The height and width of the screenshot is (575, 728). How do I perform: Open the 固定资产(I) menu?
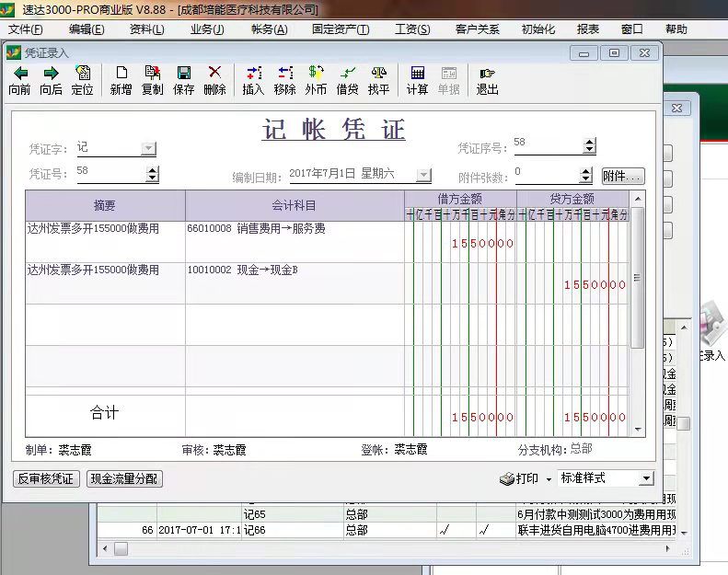341,29
